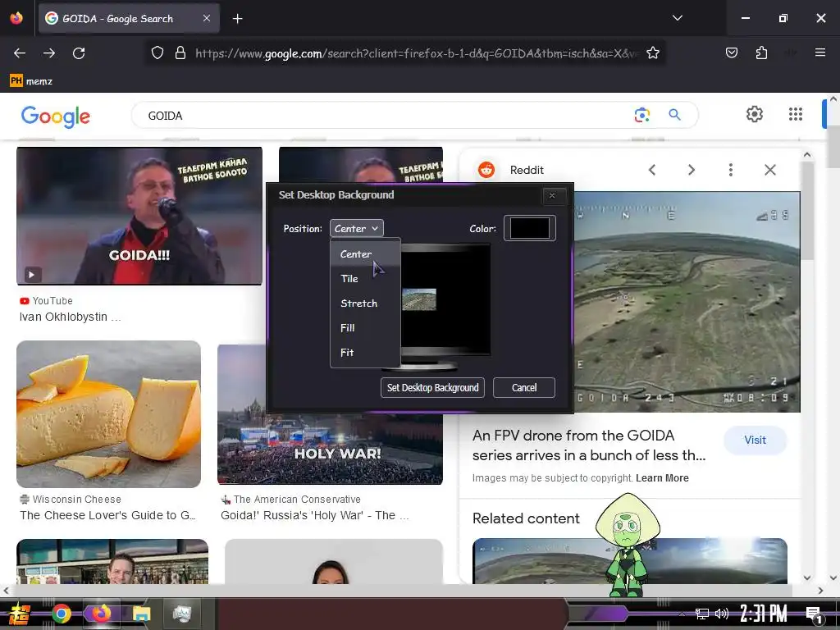Viewport: 840px width, 630px height.
Task: Open the tracking protection shield
Action: [157, 53]
